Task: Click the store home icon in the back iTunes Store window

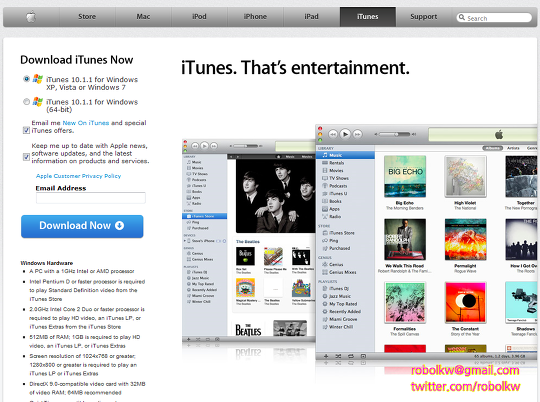Action: (278, 157)
